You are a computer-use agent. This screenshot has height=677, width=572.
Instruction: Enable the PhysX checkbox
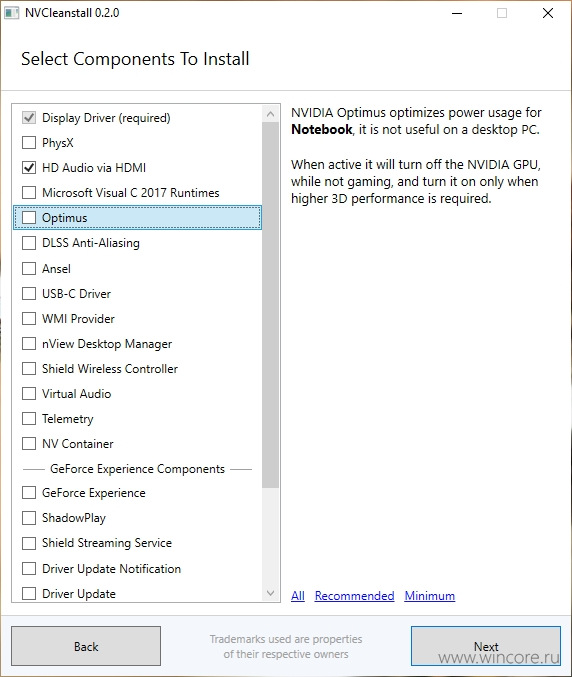(x=29, y=142)
